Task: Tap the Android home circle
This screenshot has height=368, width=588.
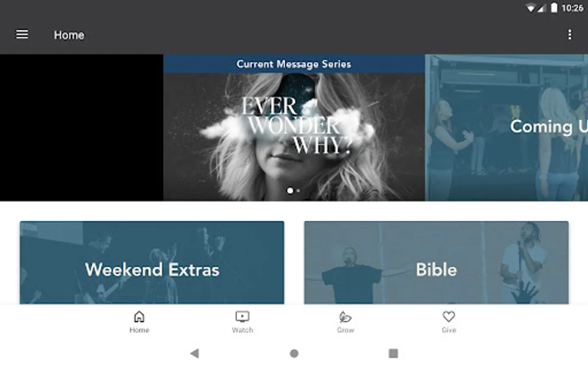Action: click(x=294, y=353)
